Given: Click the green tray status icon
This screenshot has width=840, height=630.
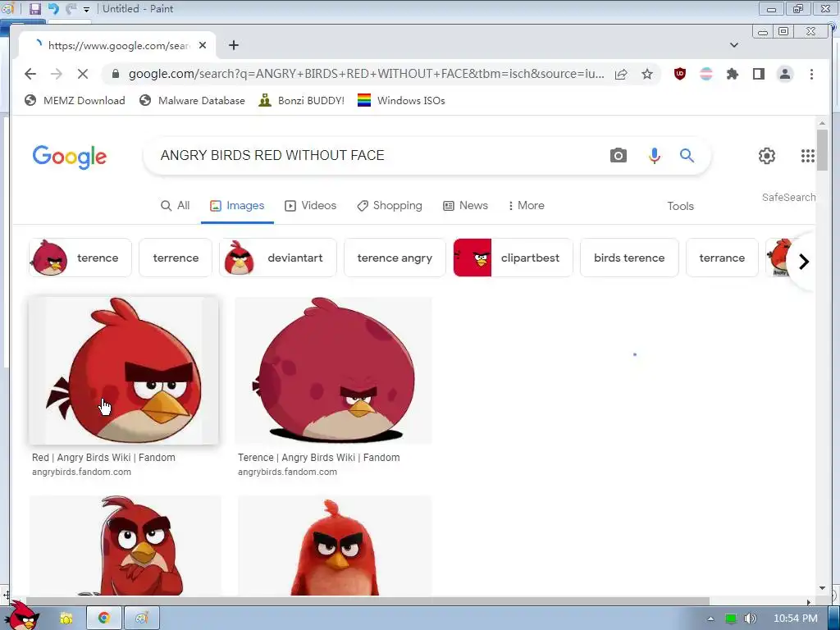Looking at the screenshot, I should coord(731,619).
